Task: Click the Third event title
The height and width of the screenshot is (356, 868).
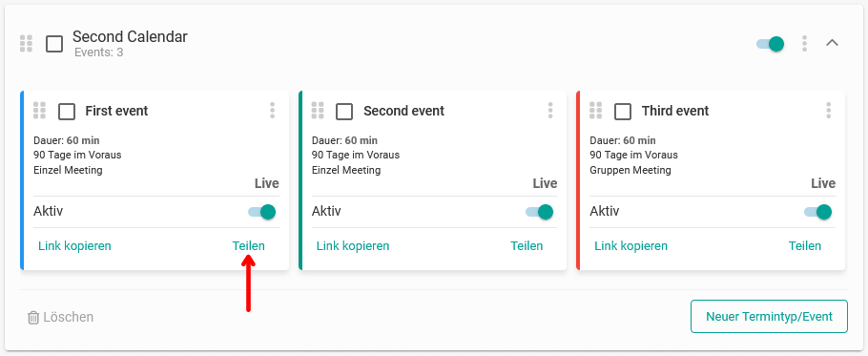Action: coord(675,111)
